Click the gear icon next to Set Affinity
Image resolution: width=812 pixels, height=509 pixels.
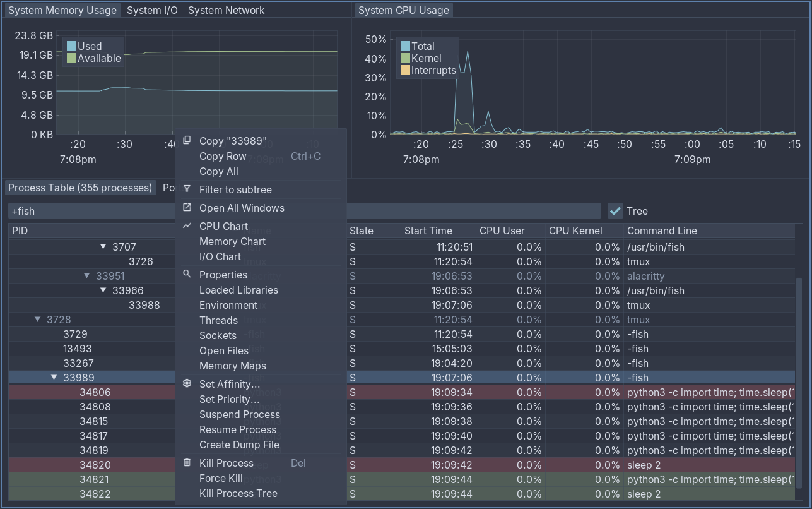pos(187,383)
